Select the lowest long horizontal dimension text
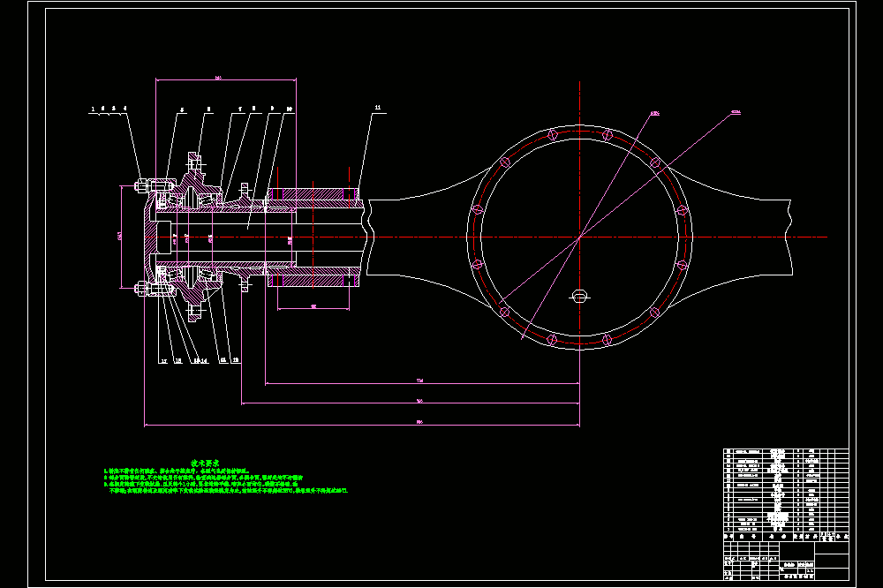883x588 pixels. (419, 421)
